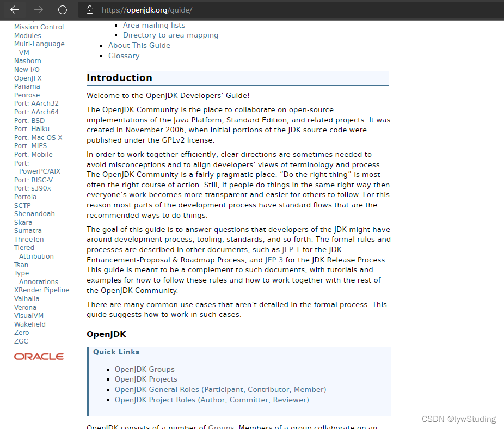This screenshot has height=429, width=504.
Task: Open the JEP 3 link
Action: (x=274, y=260)
